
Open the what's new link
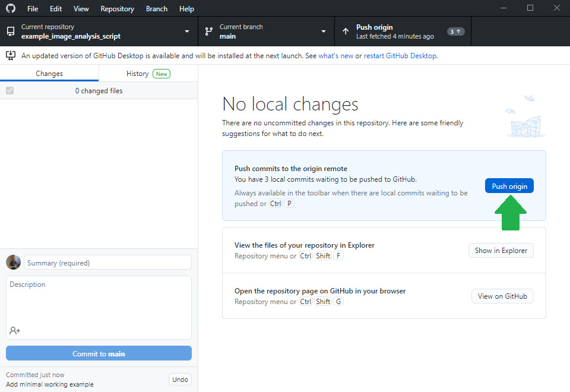(335, 56)
